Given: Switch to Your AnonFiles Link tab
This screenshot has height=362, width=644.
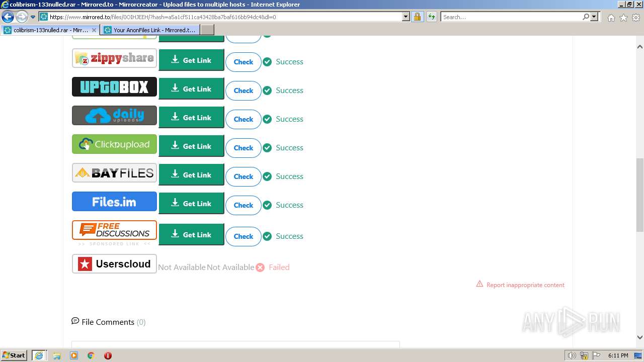Looking at the screenshot, I should tap(150, 30).
